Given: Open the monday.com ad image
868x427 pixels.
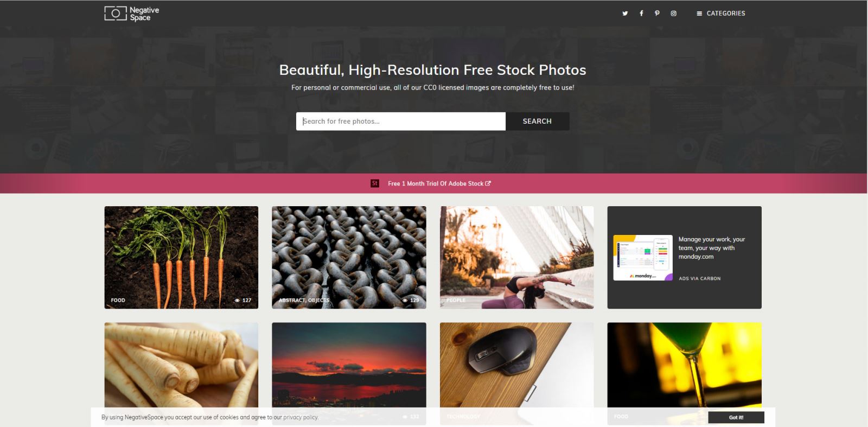Looking at the screenshot, I should click(643, 258).
